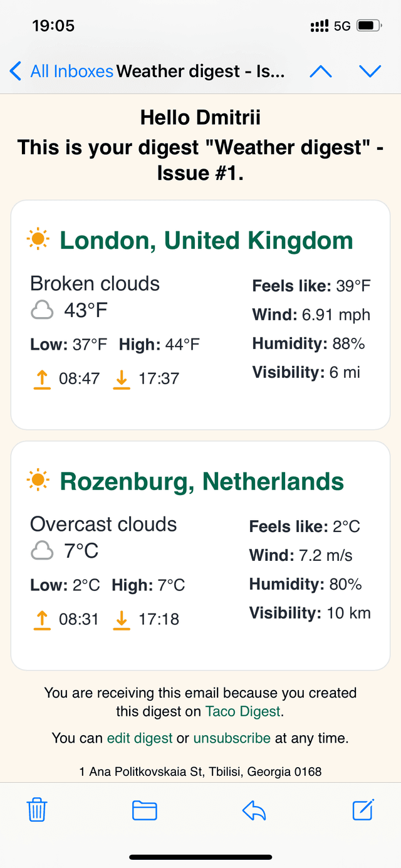The height and width of the screenshot is (868, 401).
Task: Go to next message with down chevron
Action: tap(370, 71)
